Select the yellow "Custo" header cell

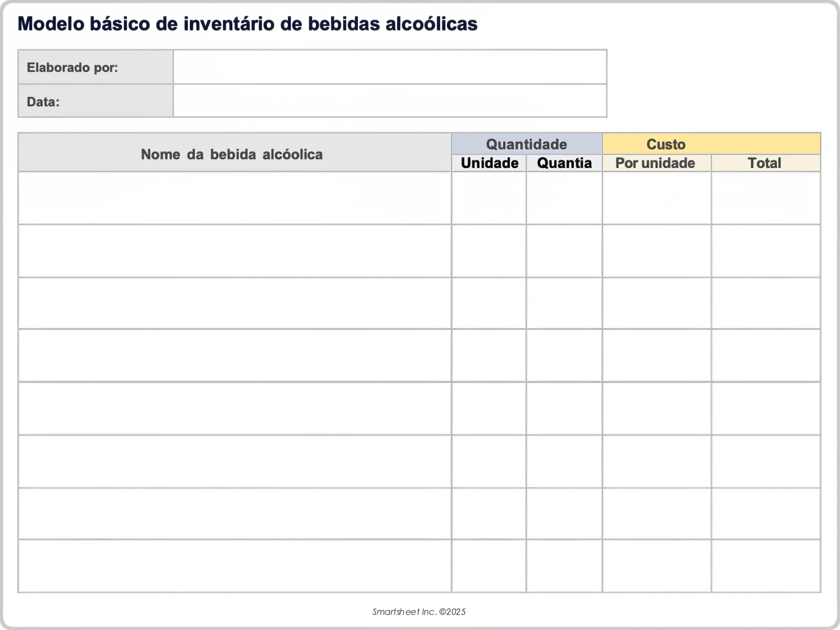711,144
